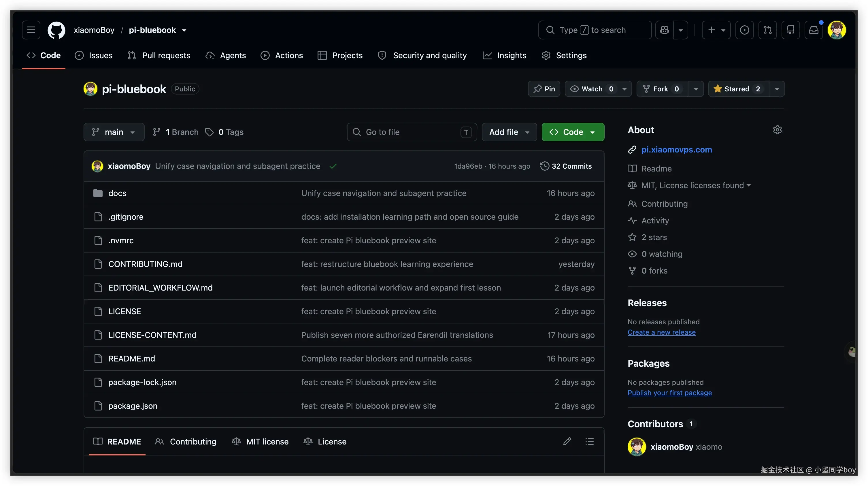
Task: Go to the GitHub home logo
Action: [x=56, y=30]
